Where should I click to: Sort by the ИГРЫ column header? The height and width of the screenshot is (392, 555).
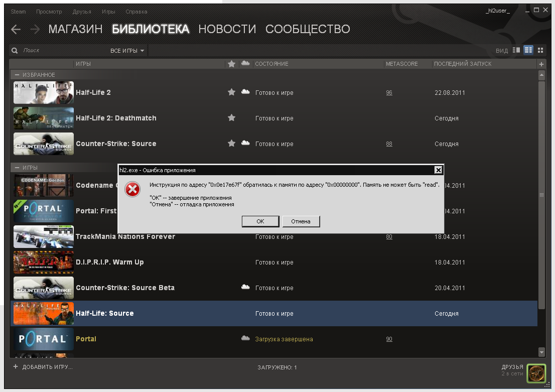click(83, 64)
